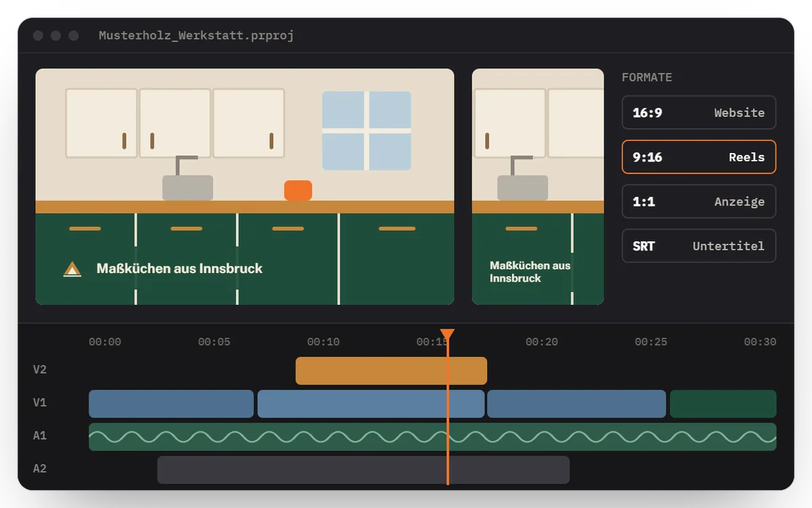
Task: Click the A1 track label
Action: (x=40, y=436)
